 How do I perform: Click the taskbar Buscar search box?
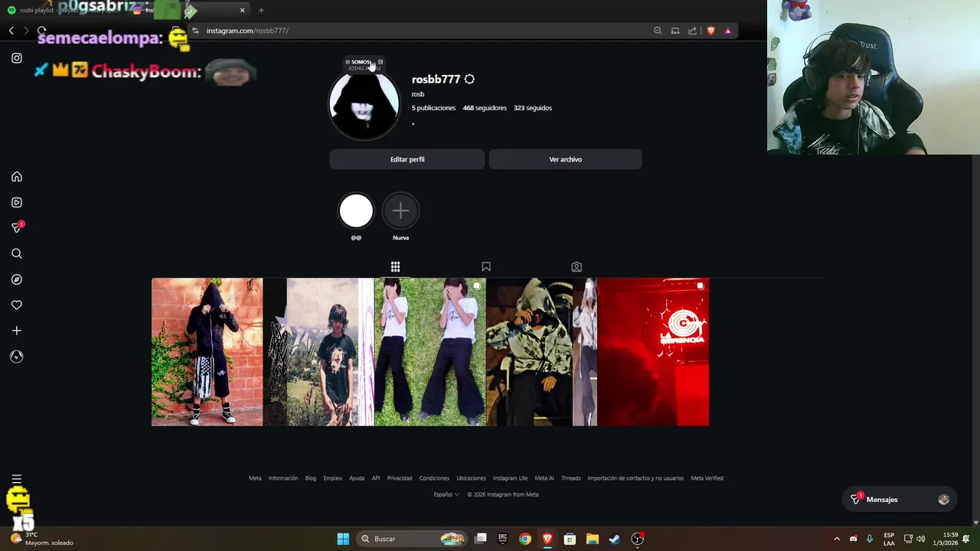click(412, 539)
